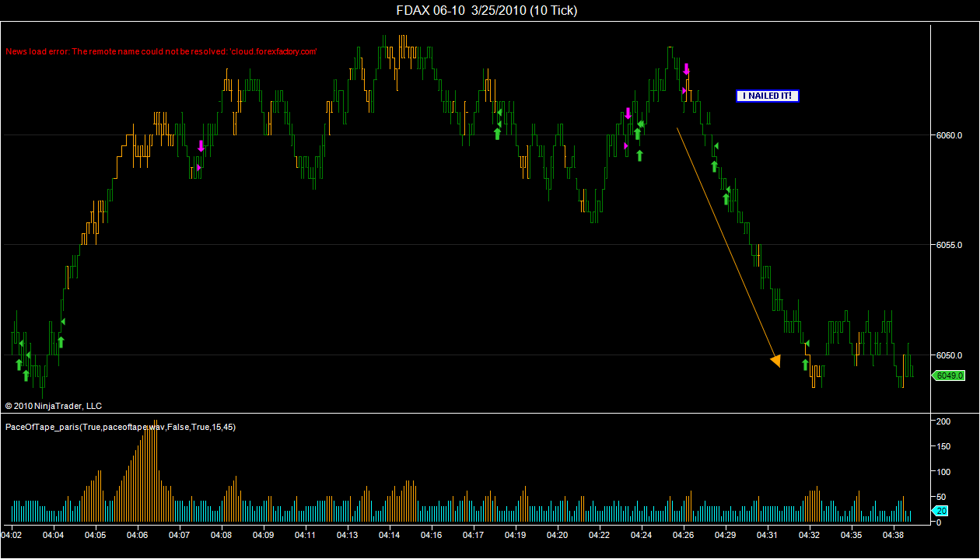Click the 6050.0 price axis label
This screenshot has height=559, width=980.
(x=950, y=355)
